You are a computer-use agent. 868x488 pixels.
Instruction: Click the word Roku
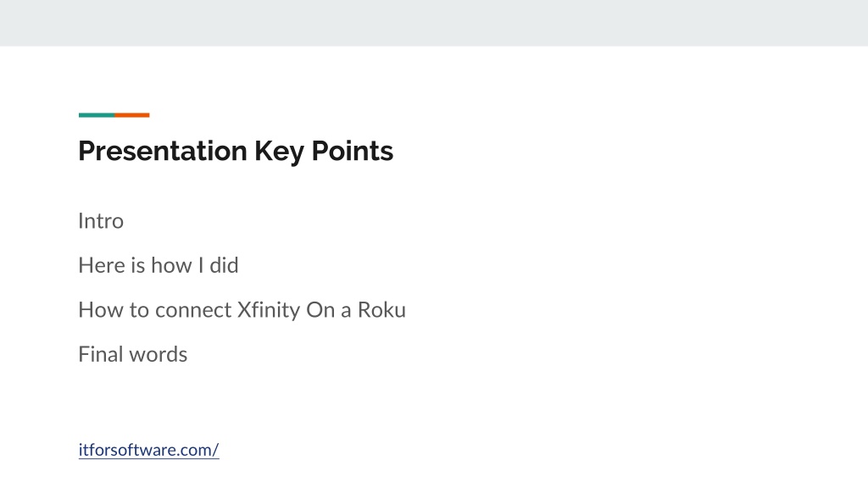(x=382, y=310)
